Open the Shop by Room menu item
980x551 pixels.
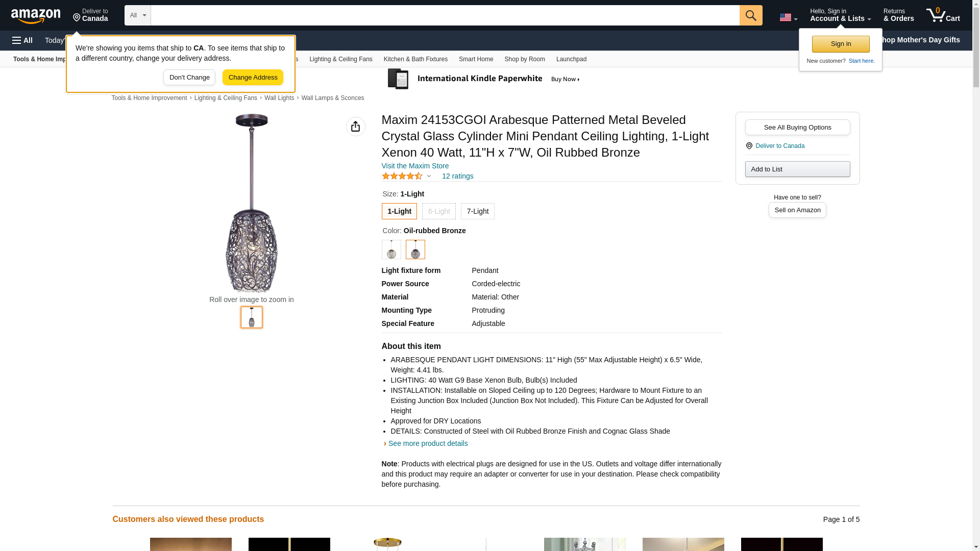pos(524,59)
